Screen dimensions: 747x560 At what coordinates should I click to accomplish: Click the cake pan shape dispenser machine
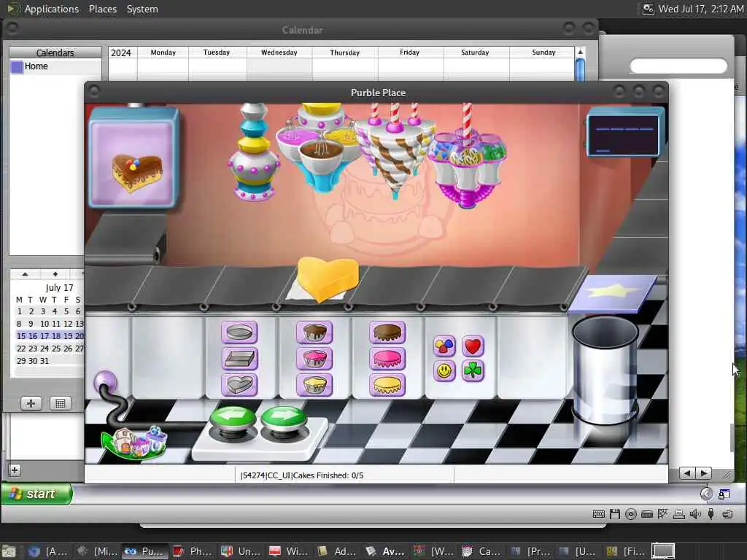click(x=253, y=152)
